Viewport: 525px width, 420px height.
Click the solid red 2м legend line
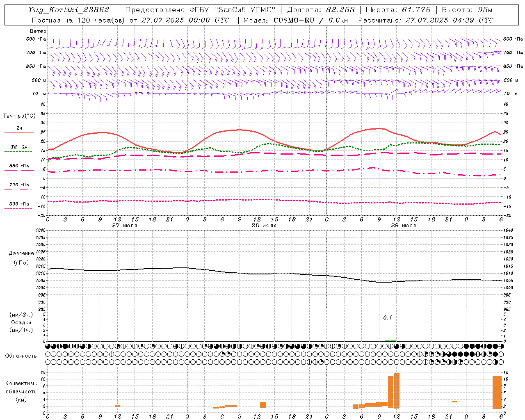tap(19, 133)
